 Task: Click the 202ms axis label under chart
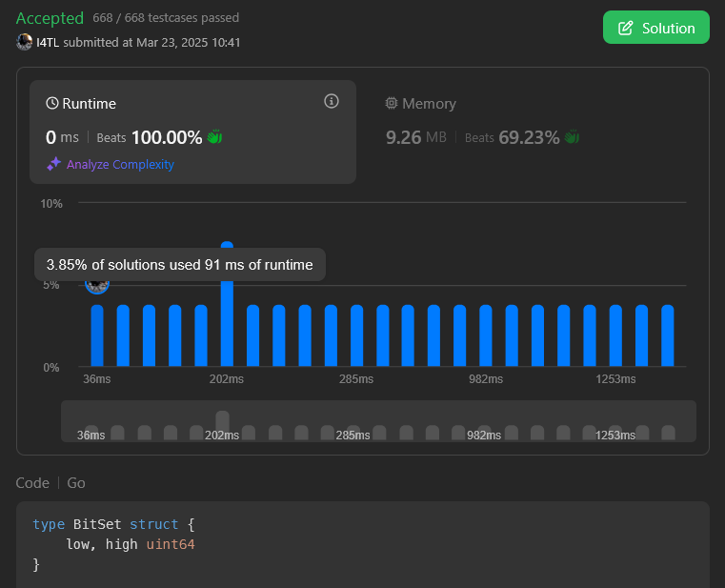[227, 379]
